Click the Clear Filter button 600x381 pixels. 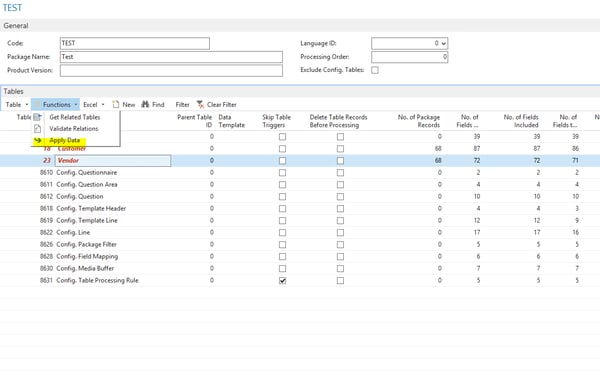[217, 104]
